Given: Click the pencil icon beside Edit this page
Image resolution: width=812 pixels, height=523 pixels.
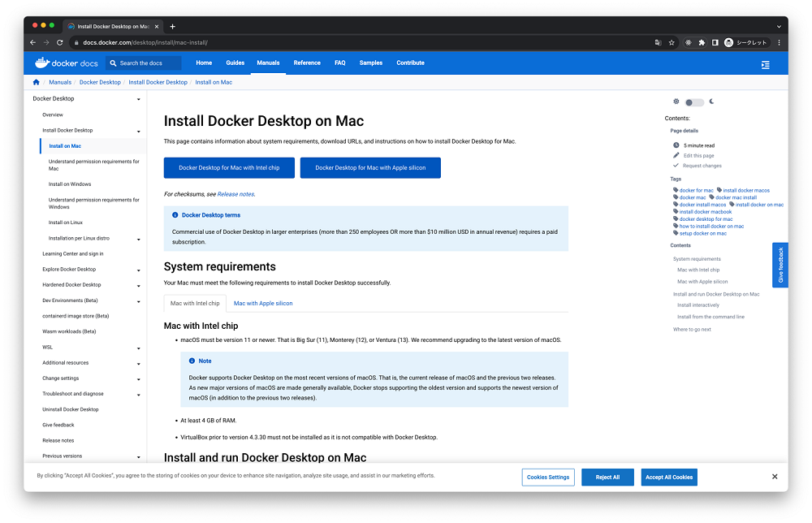Looking at the screenshot, I should click(676, 155).
